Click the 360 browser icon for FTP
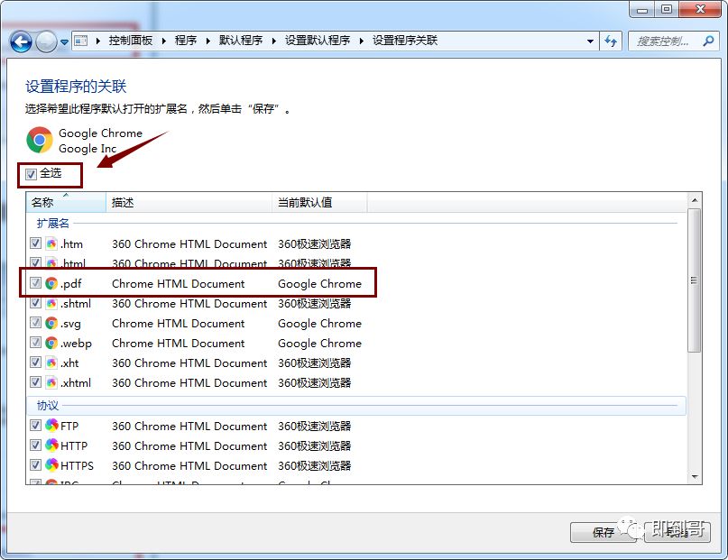 pyautogui.click(x=52, y=425)
